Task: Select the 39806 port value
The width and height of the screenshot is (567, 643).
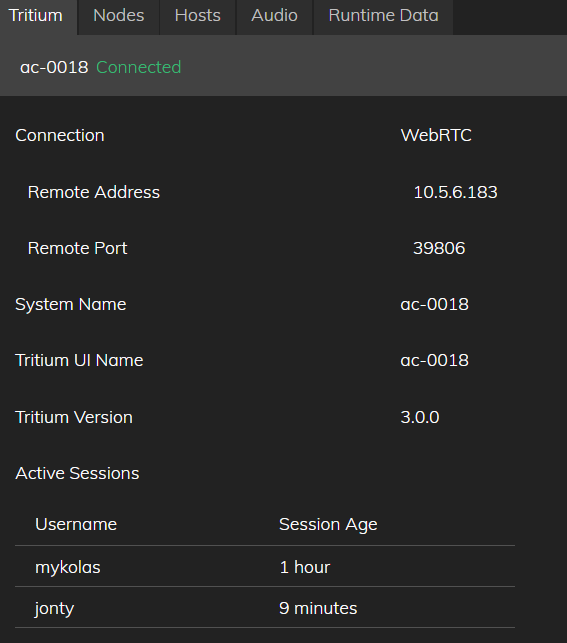Action: 439,248
